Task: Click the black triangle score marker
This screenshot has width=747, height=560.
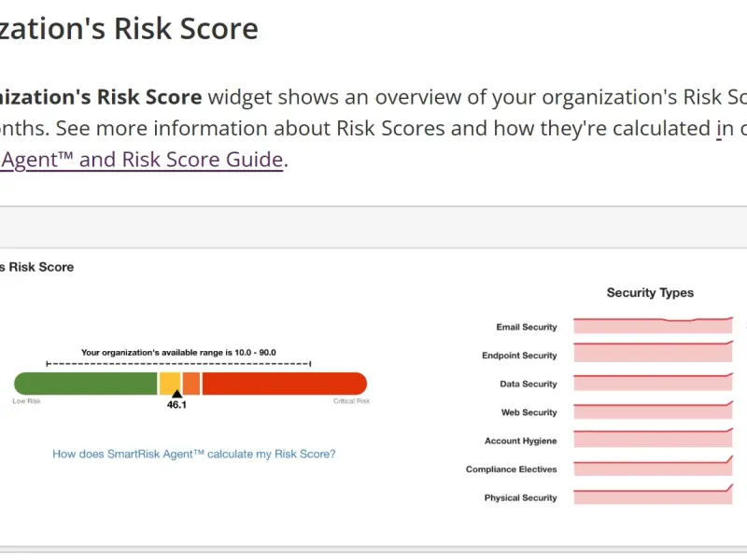Action: pyautogui.click(x=176, y=394)
